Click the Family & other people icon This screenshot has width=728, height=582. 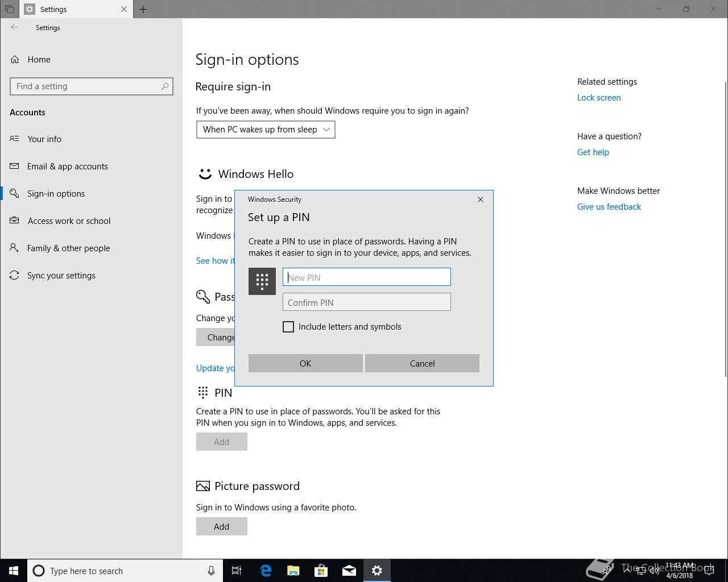[x=15, y=248]
